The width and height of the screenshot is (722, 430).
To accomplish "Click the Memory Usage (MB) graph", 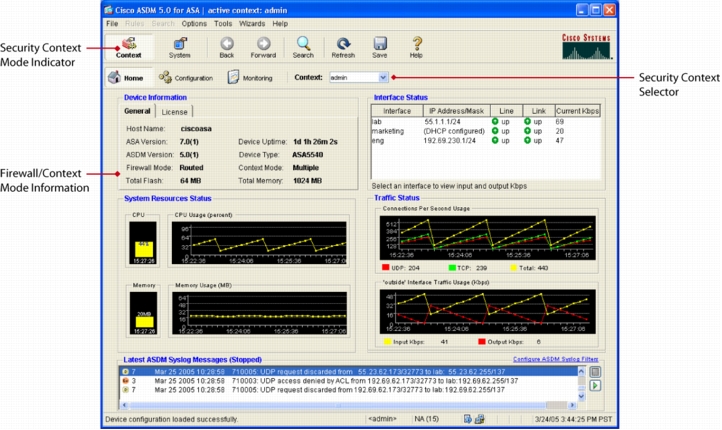I will point(260,314).
